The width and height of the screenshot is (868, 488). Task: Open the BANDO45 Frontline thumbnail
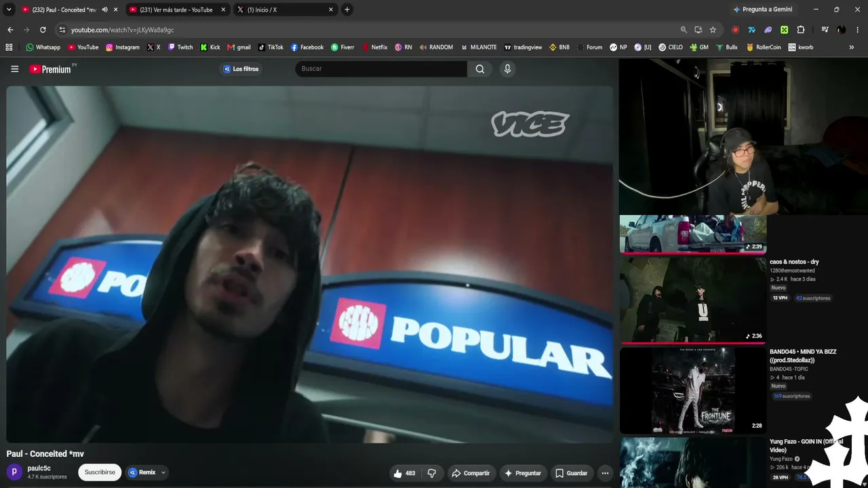pyautogui.click(x=692, y=390)
